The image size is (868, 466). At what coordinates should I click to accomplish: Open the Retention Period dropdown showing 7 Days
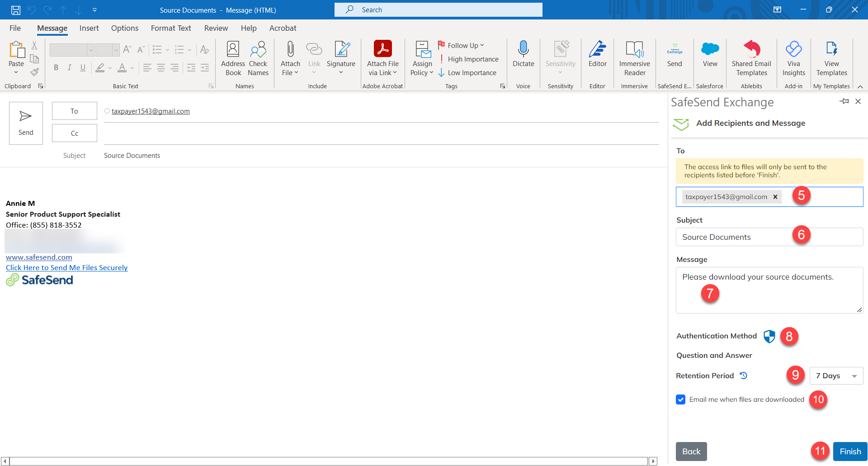836,376
